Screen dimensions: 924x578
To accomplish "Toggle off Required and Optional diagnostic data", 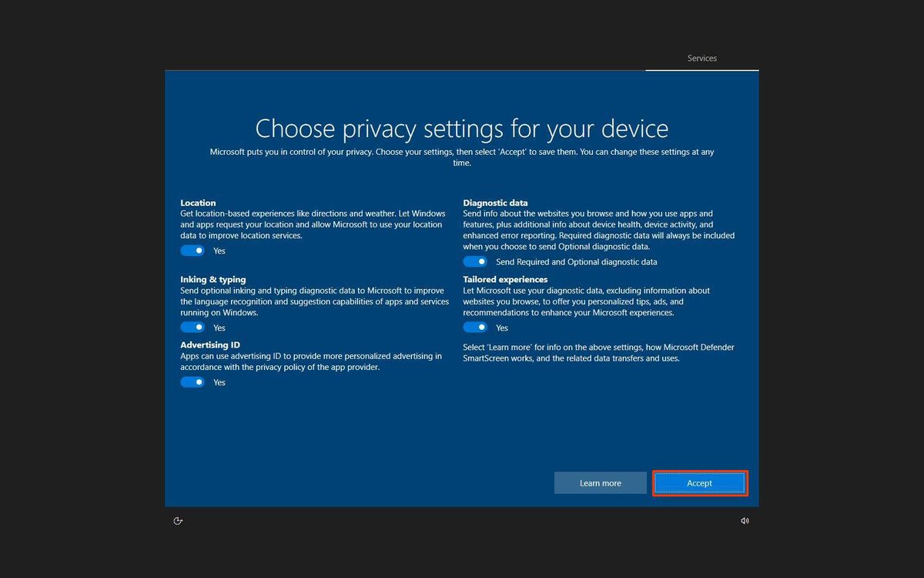I will (476, 261).
